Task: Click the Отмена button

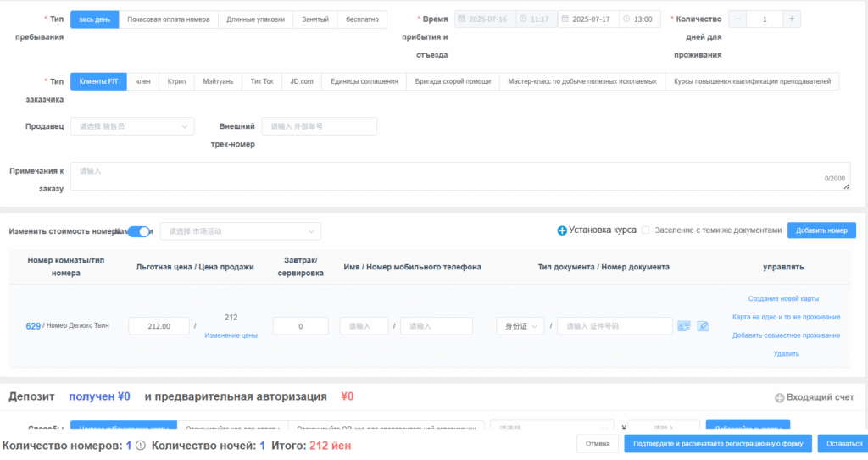Action: pos(598,444)
